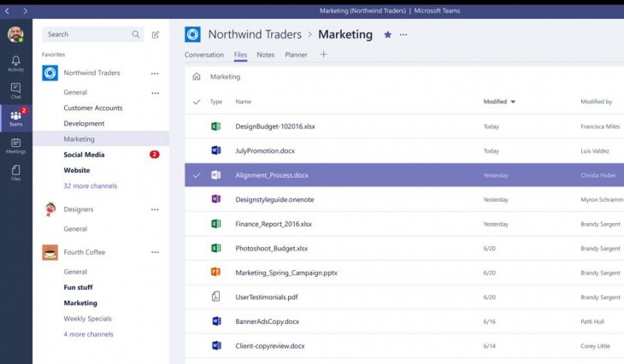Click the Fourth Coffee team avatar

(x=50, y=252)
